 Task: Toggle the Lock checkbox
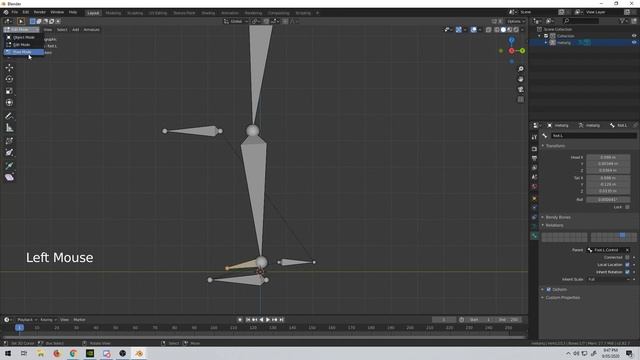pyautogui.click(x=627, y=207)
